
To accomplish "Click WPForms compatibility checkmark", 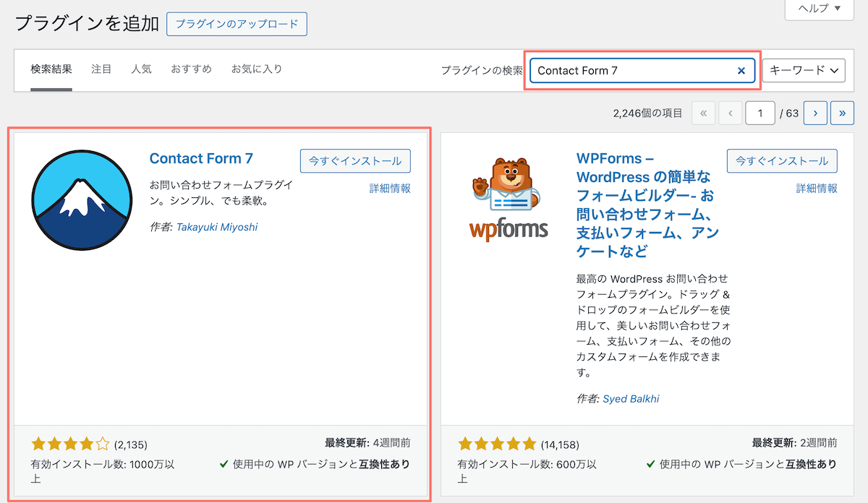I will [x=651, y=465].
